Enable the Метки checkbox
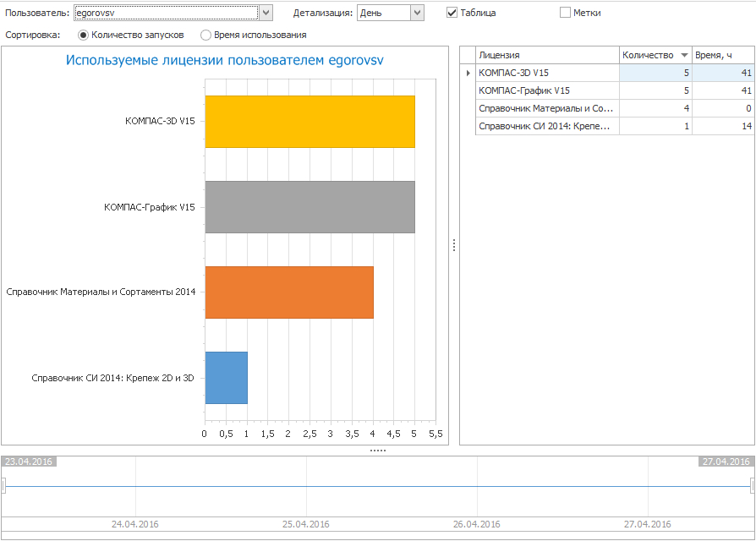 [x=566, y=13]
